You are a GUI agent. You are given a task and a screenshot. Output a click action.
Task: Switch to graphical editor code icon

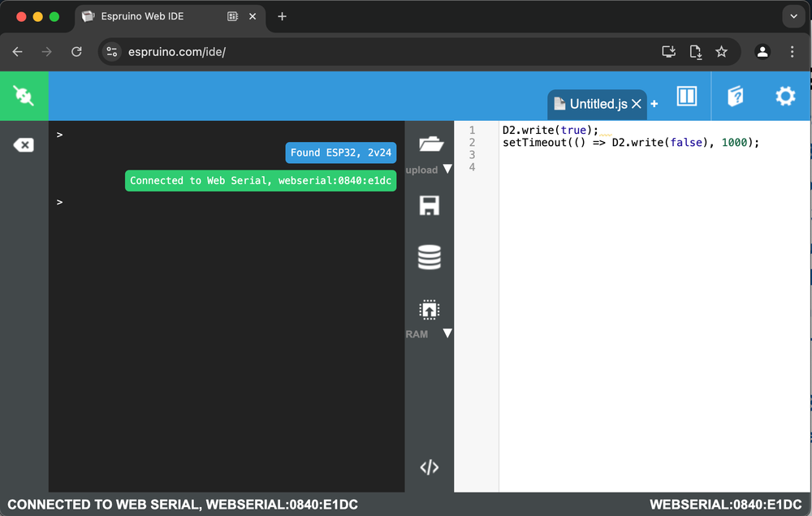click(430, 467)
